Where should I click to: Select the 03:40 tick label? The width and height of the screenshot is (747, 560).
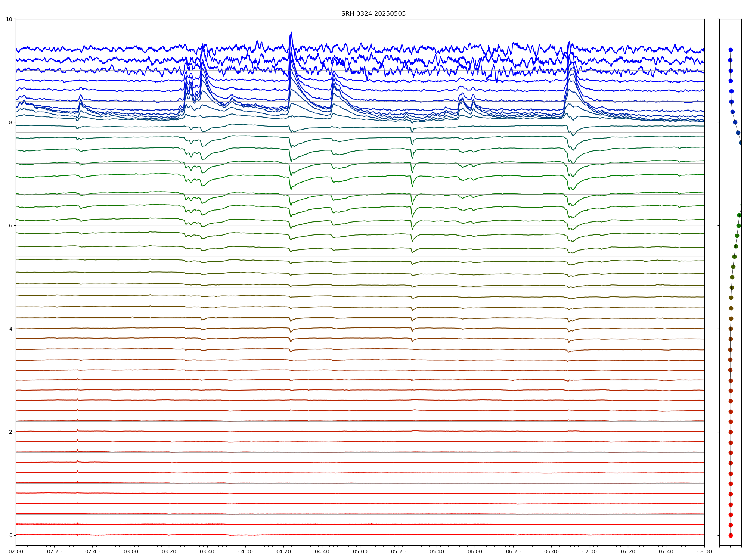[x=207, y=551]
